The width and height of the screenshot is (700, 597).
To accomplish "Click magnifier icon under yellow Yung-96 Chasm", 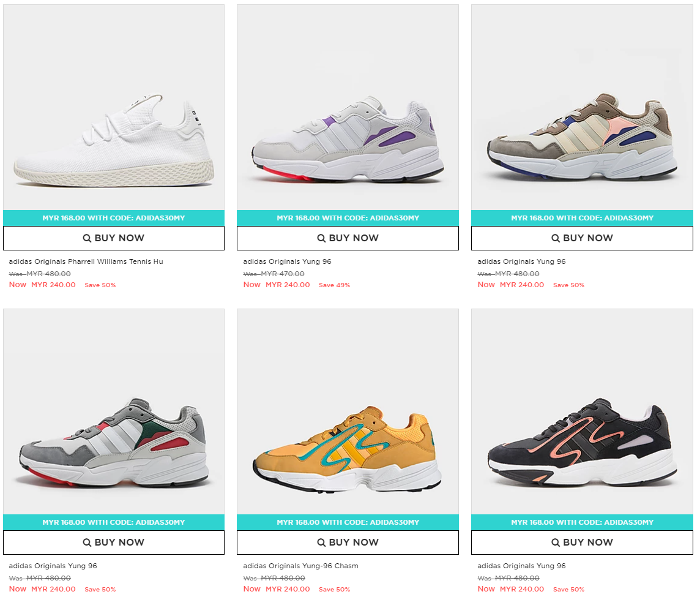I will tap(321, 543).
